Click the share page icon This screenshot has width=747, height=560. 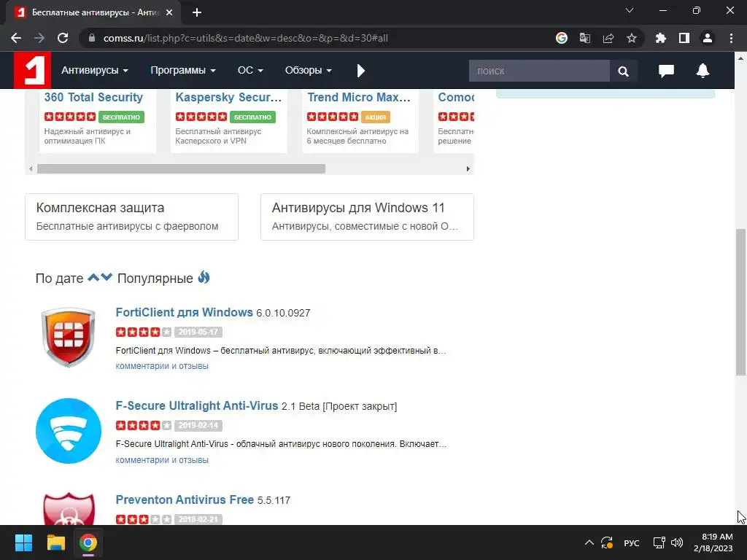[608, 38]
